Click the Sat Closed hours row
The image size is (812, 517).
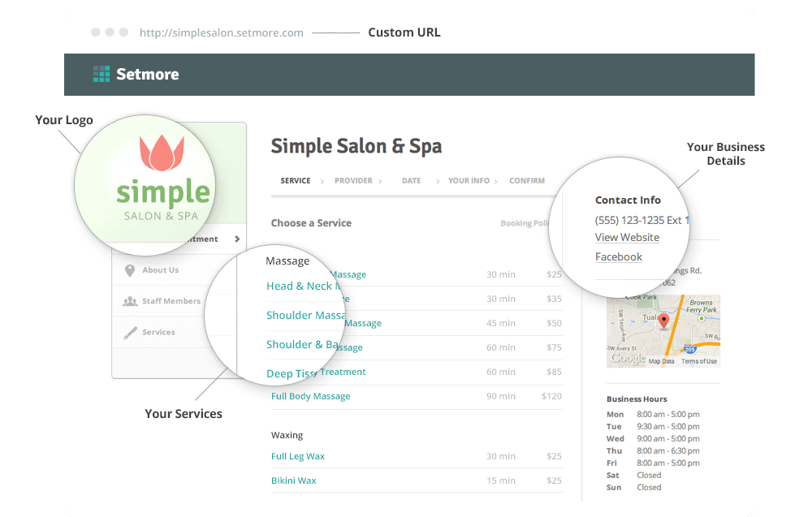[634, 475]
